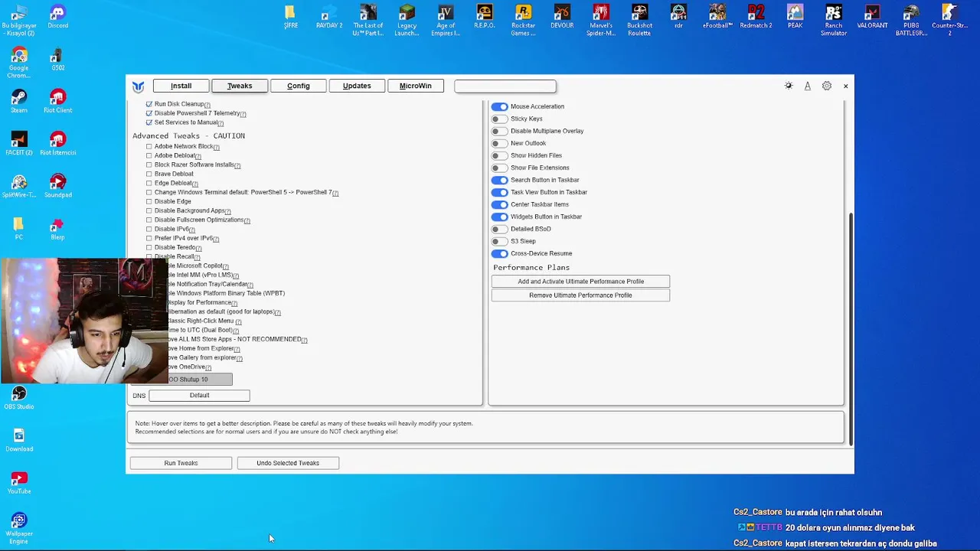Open the Updates tab

[x=357, y=86]
